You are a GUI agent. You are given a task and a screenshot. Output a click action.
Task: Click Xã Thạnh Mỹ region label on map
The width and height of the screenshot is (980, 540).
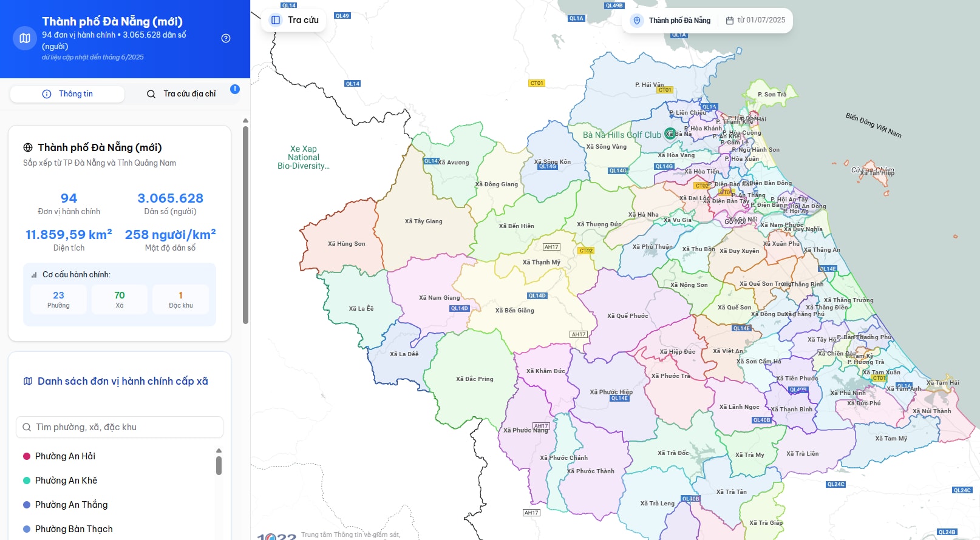click(542, 263)
